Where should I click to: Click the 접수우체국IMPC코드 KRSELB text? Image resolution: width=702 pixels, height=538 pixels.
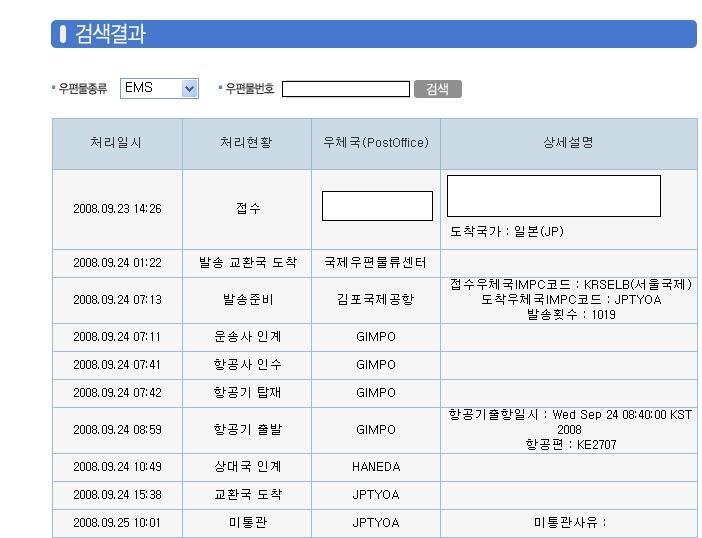(x=571, y=285)
